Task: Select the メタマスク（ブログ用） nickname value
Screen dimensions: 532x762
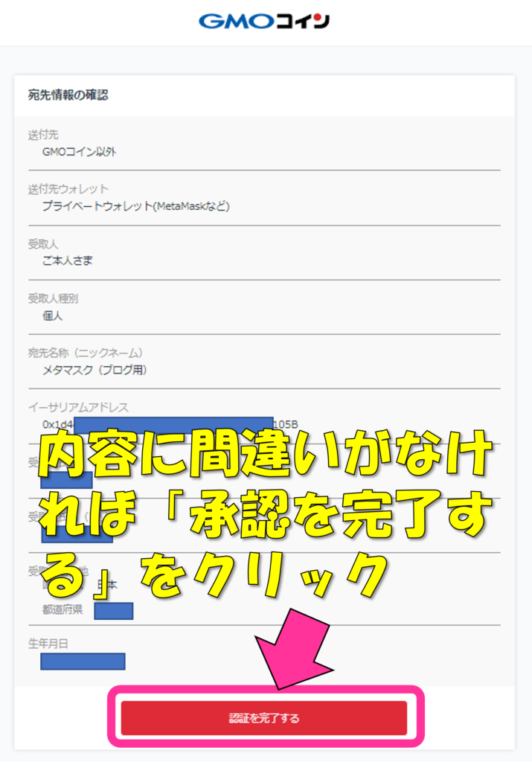Action: pyautogui.click(x=94, y=371)
